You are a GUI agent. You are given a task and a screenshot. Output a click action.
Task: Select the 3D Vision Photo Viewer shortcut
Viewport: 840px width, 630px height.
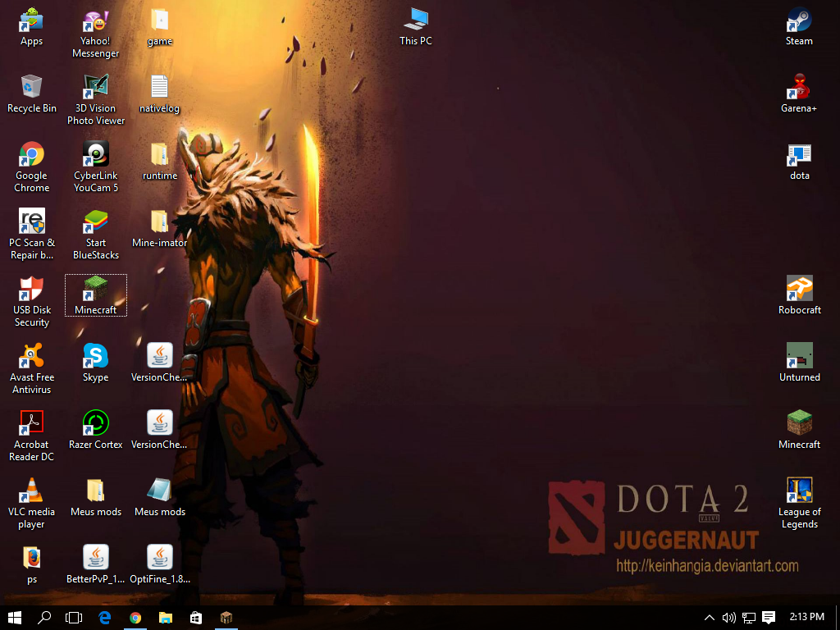point(95,100)
